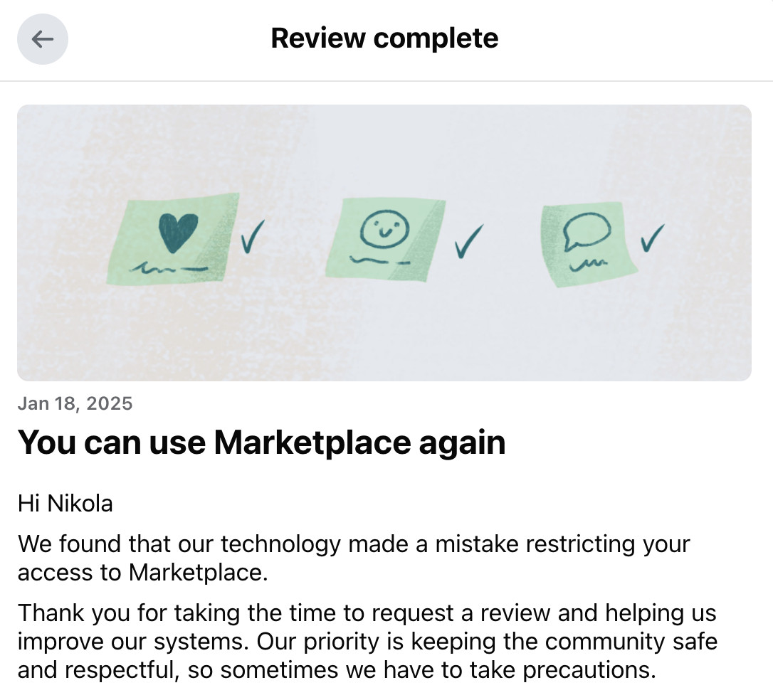Click the technology made a mistake sentence
773x700 pixels.
point(354,544)
